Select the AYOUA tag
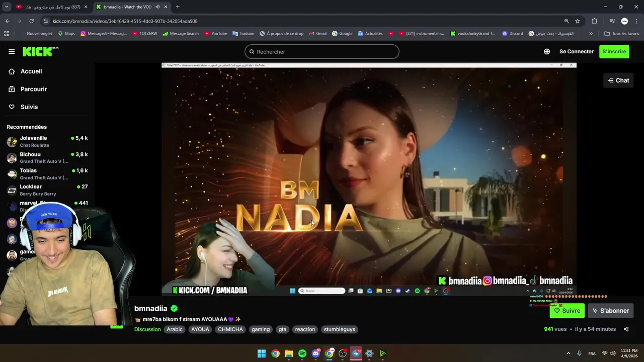 [200, 329]
